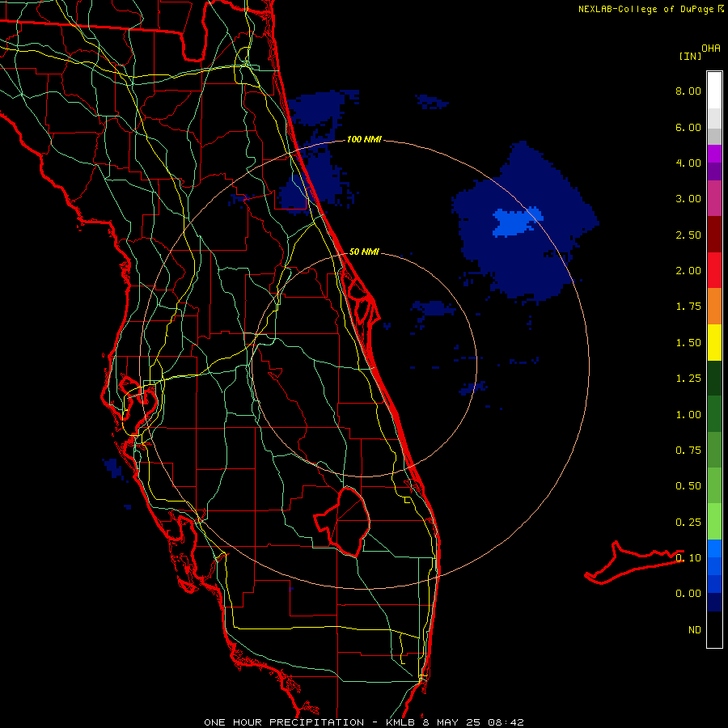Select the pink 3.00 legend swatch
This screenshot has width=728, height=728.
(714, 198)
